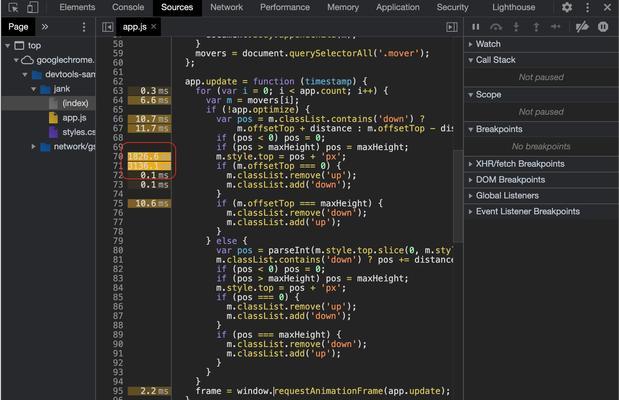The width and height of the screenshot is (619, 400).
Task: Click the code editor vertical scrollbar
Action: pos(458,196)
